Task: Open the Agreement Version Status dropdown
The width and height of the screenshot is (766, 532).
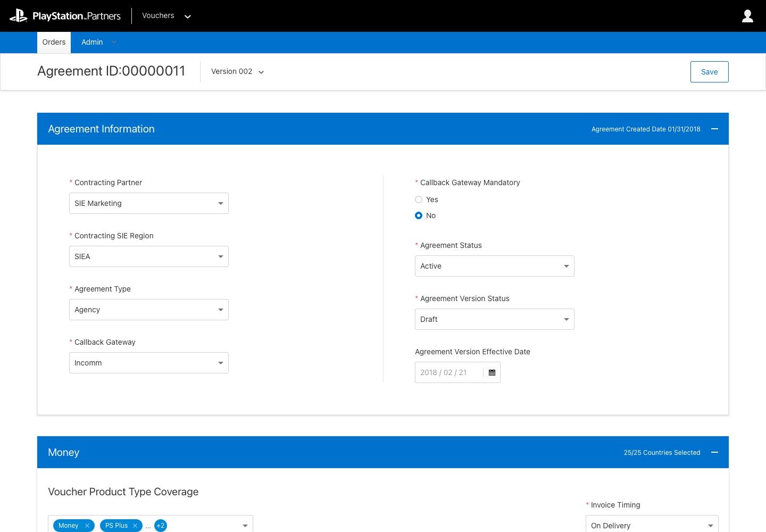Action: 495,319
